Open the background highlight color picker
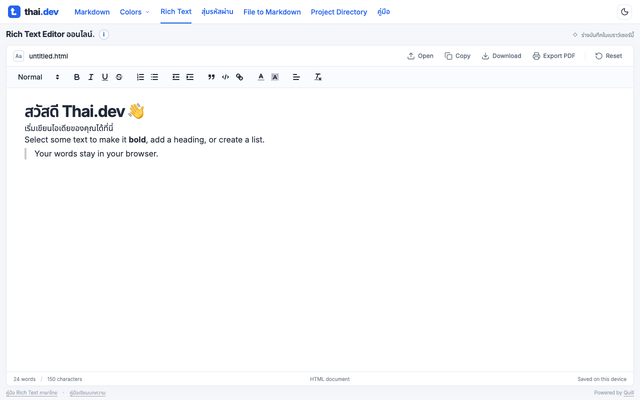 pyautogui.click(x=275, y=77)
